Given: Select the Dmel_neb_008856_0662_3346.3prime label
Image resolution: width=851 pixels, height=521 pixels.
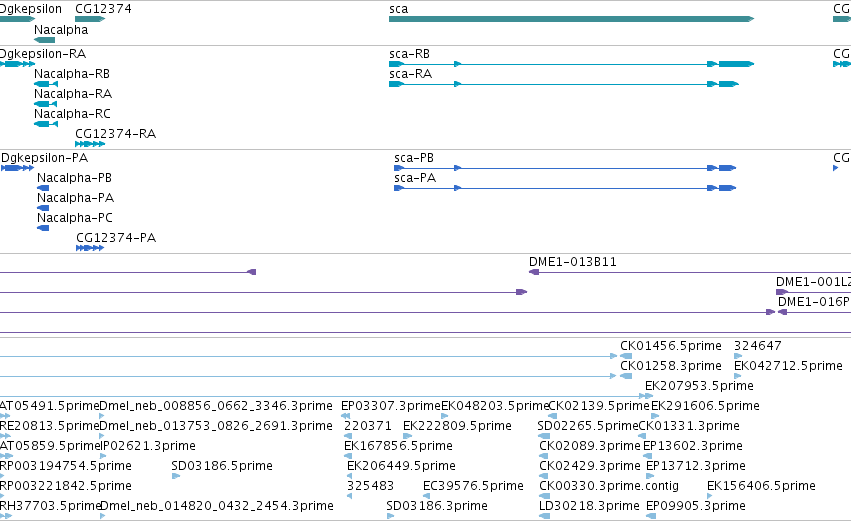Looking at the screenshot, I should (x=216, y=406).
